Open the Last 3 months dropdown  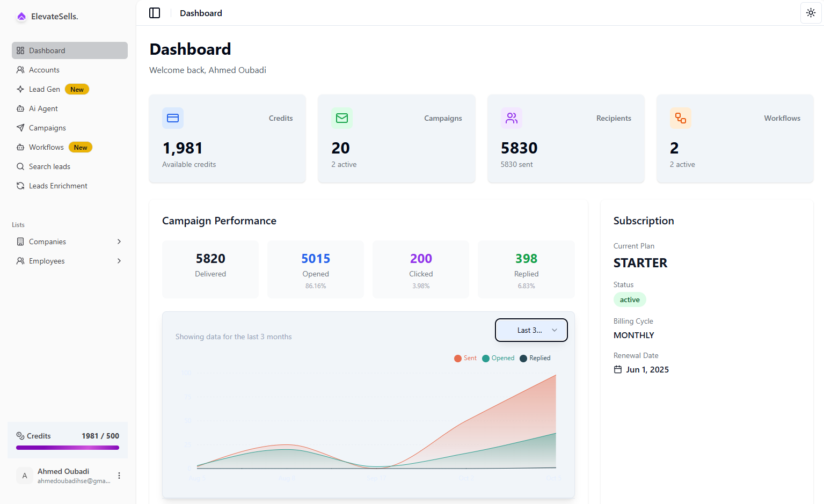531,330
